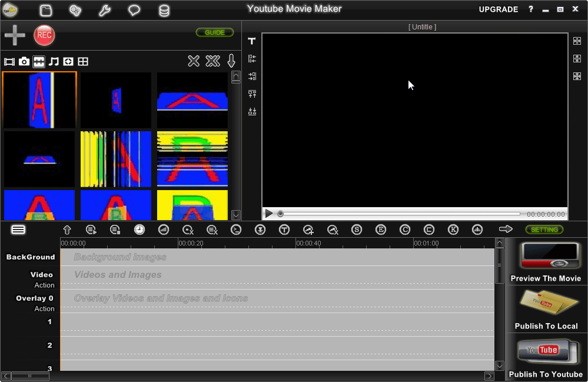Open the hamburger menu on timeline left

[x=18, y=229]
